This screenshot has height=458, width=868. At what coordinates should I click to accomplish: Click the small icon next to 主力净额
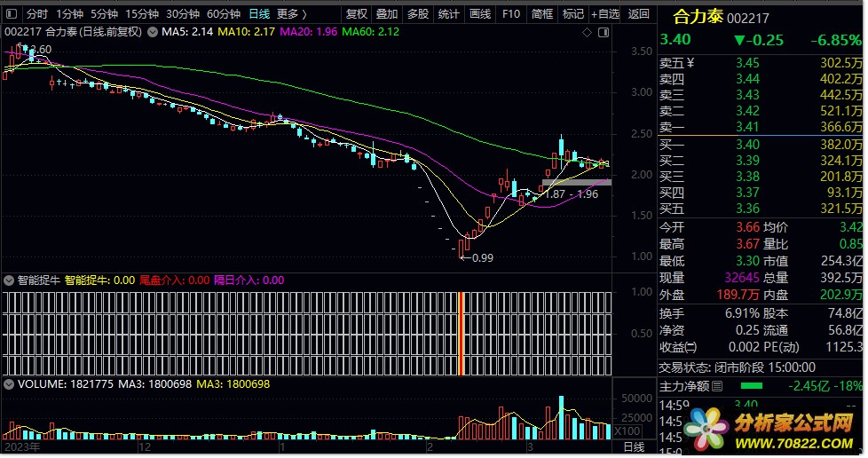point(717,386)
